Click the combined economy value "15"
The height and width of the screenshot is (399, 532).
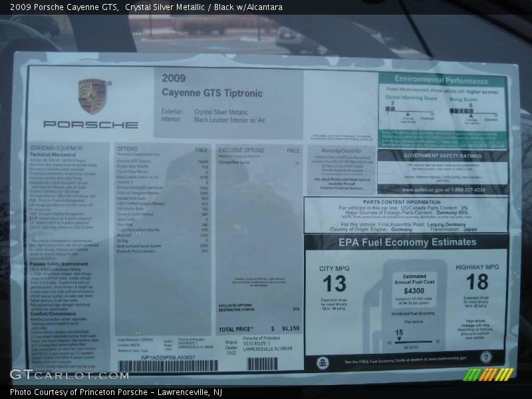point(399,332)
